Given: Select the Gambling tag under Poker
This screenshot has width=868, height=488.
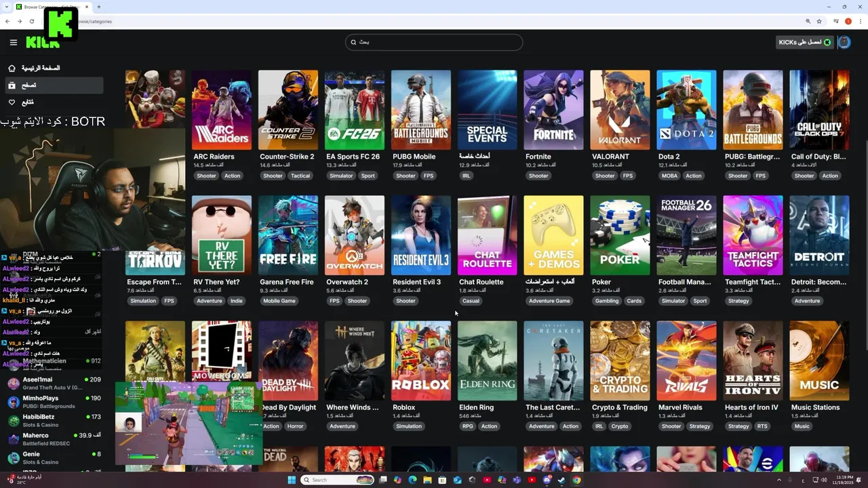Looking at the screenshot, I should pos(607,301).
